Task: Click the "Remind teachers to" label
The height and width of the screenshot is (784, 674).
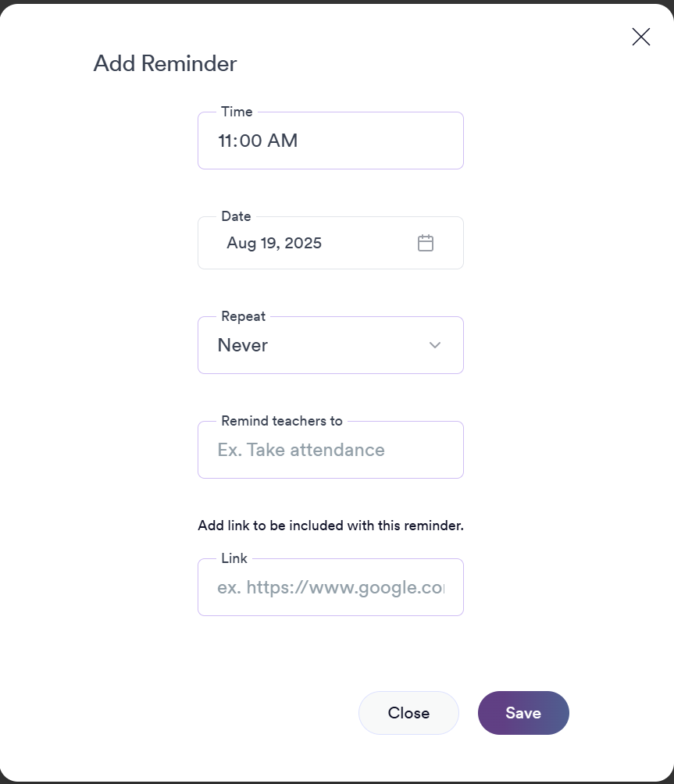Action: (282, 421)
